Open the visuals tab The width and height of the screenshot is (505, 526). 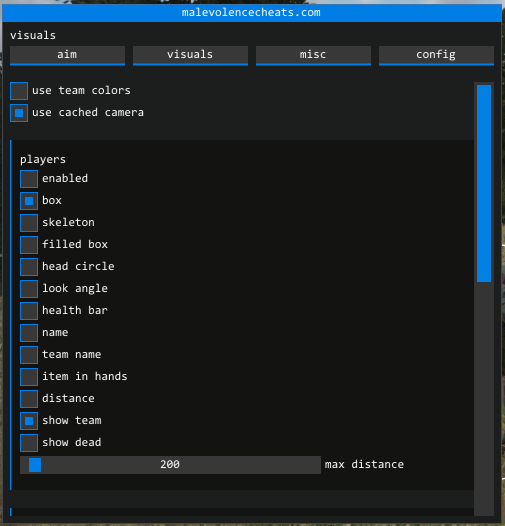coord(190,55)
